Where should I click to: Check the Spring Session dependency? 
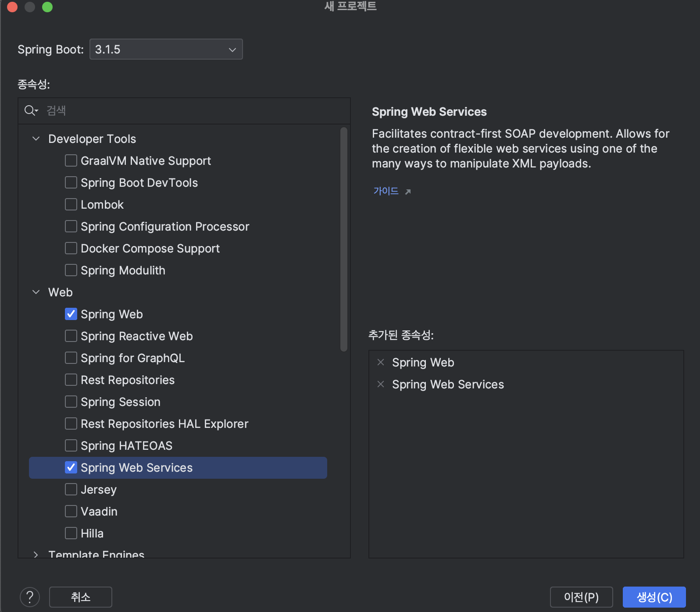click(x=71, y=402)
